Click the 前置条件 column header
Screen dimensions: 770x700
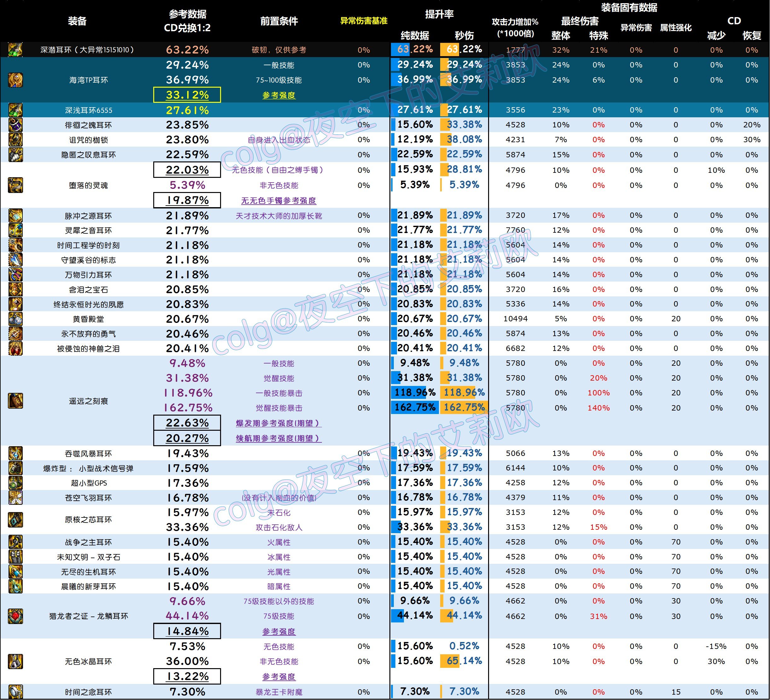279,21
